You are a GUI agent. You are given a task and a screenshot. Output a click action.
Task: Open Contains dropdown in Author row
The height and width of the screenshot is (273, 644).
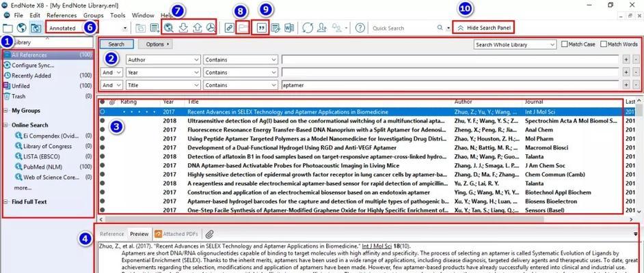[241, 59]
